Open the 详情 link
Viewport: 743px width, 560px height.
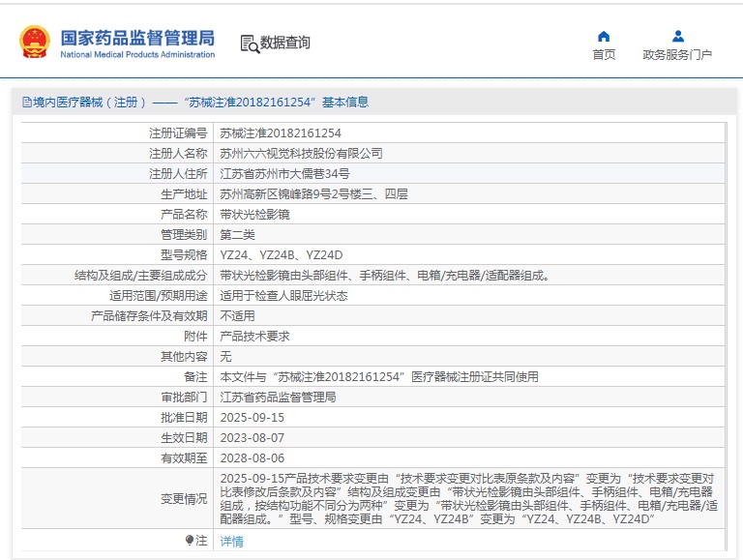click(x=232, y=541)
